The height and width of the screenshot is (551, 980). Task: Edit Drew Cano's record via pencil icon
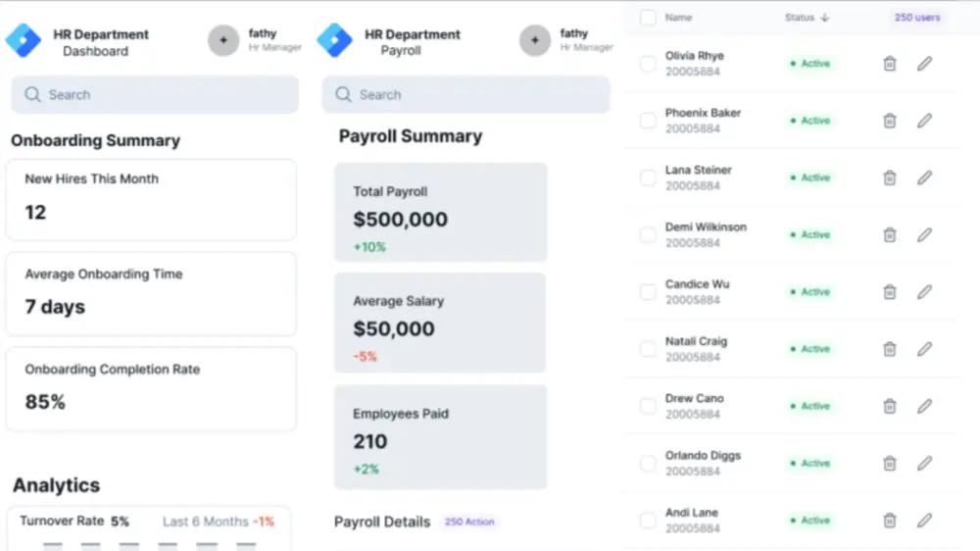click(924, 407)
